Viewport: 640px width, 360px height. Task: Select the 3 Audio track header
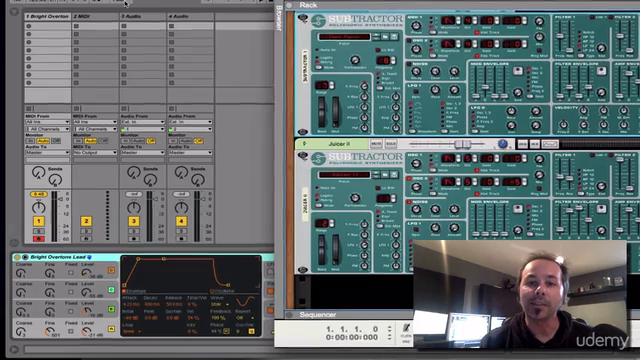click(142, 16)
